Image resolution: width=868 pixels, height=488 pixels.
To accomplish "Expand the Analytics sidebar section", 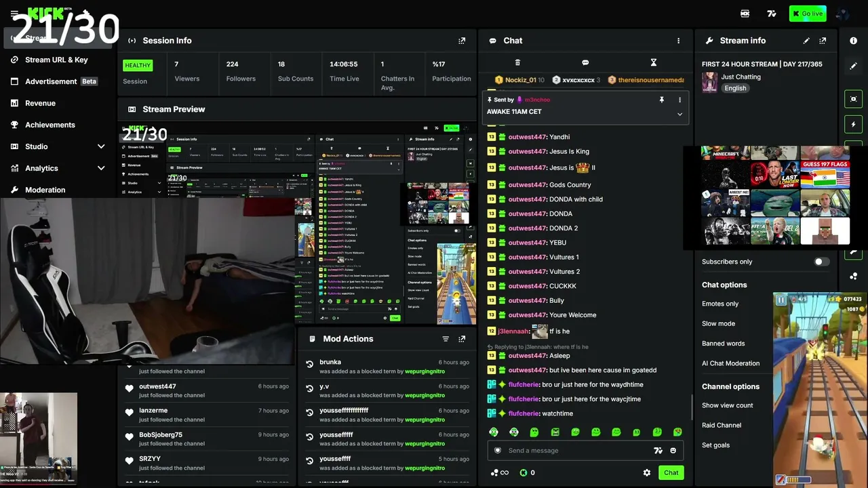I will [101, 168].
